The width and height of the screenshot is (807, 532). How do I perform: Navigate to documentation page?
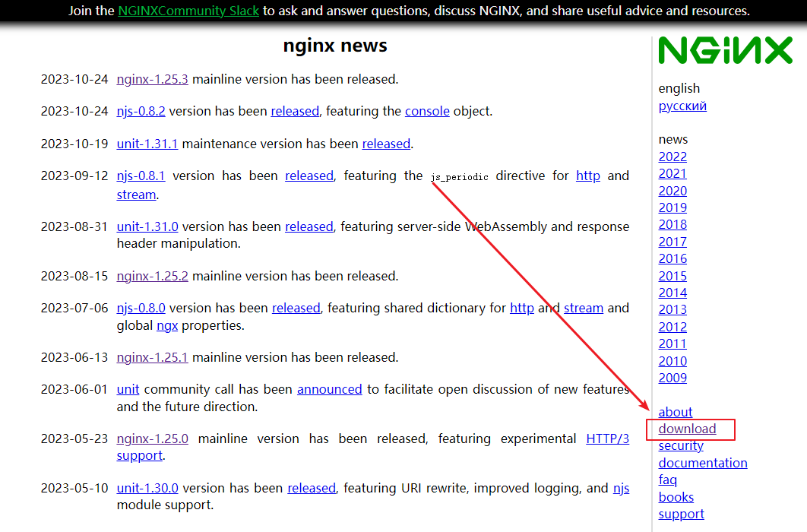click(x=703, y=463)
